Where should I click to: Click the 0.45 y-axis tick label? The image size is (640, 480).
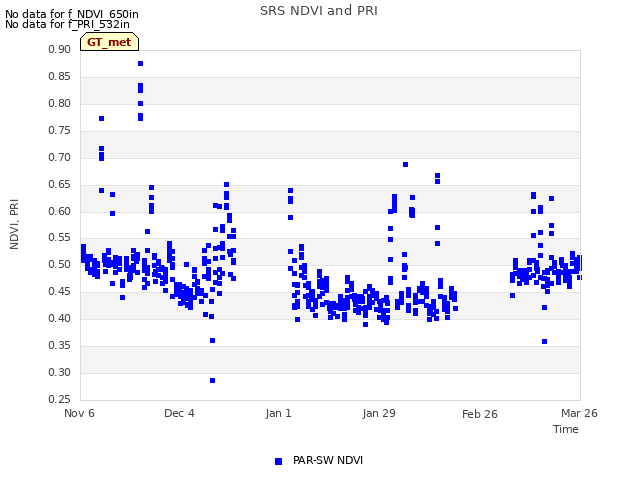click(x=59, y=291)
